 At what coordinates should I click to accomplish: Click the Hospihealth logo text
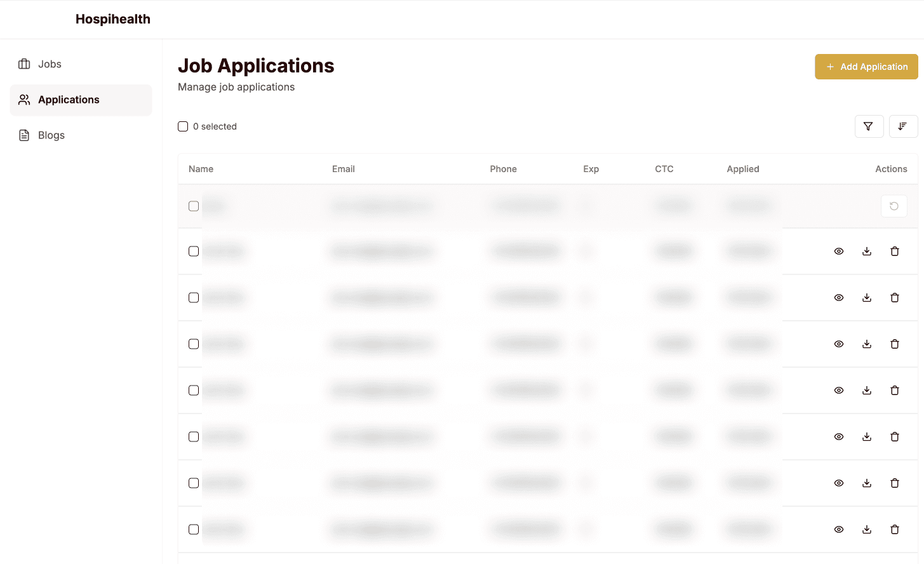[x=113, y=19]
